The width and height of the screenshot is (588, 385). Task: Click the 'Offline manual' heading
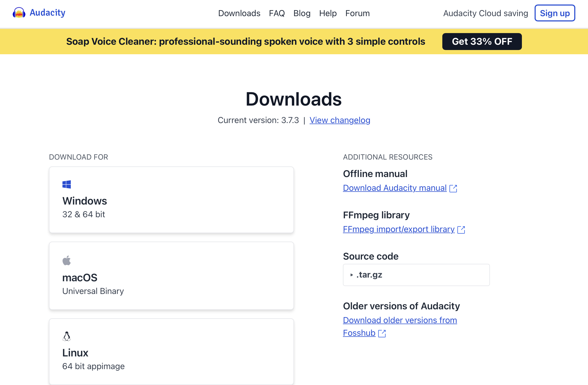(375, 174)
